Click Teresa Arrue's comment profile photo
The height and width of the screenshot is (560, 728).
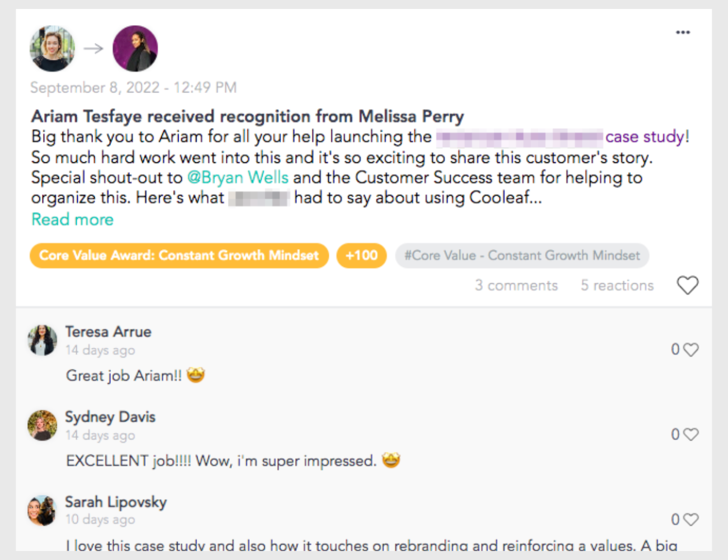point(42,340)
